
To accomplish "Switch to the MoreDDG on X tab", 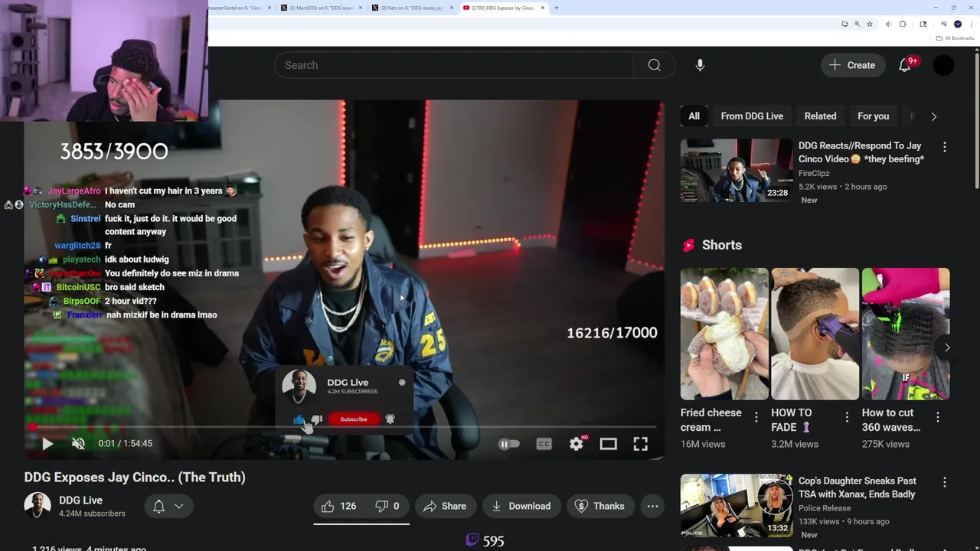I will [321, 8].
